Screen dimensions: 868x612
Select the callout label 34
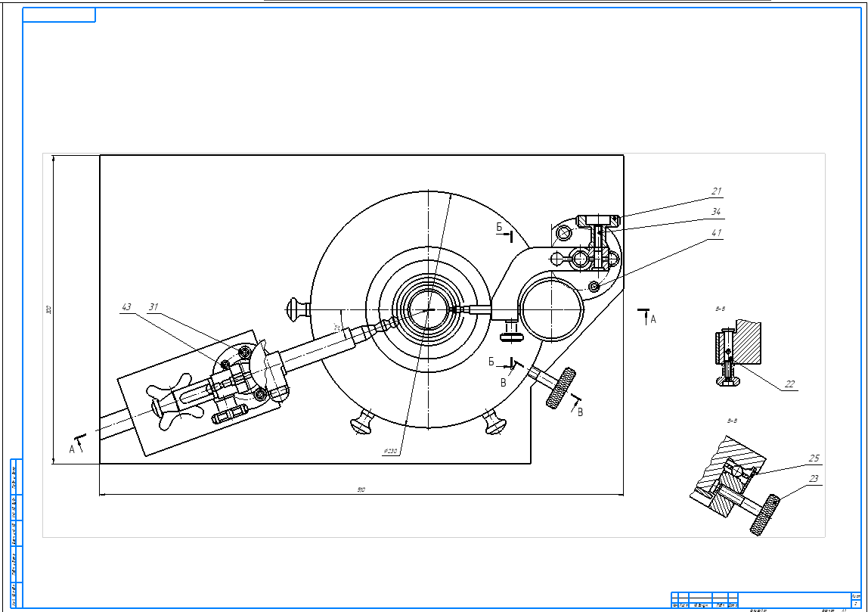coord(716,211)
